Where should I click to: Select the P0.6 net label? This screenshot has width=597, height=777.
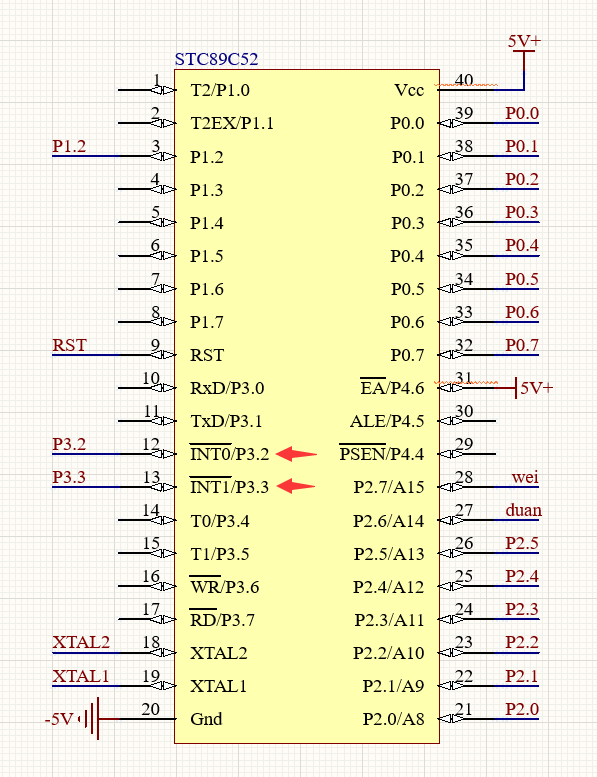(x=522, y=312)
